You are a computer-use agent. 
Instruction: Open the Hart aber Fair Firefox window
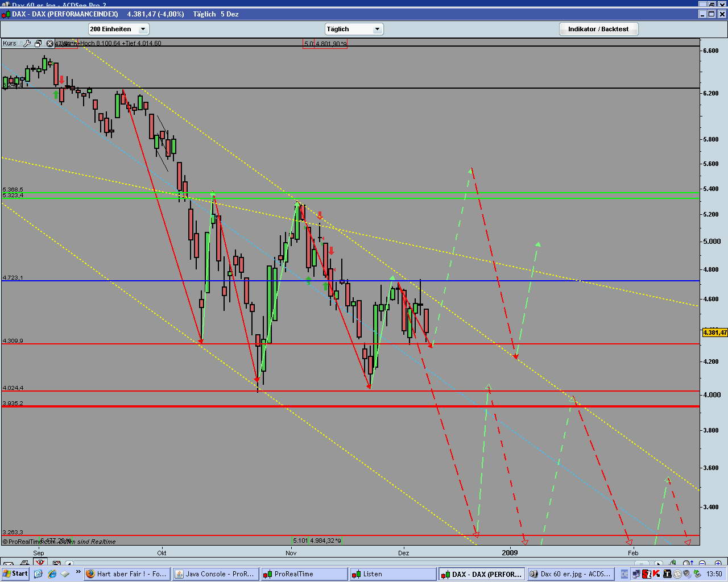pos(127,574)
